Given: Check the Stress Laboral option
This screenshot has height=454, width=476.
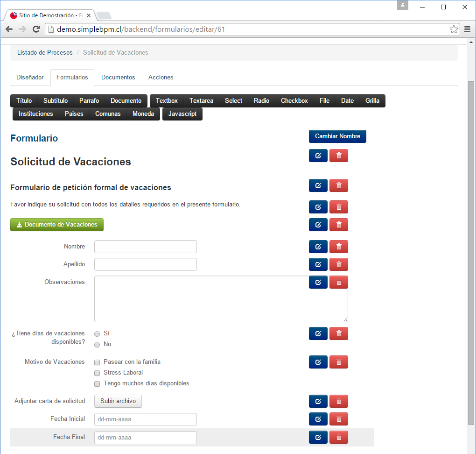Looking at the screenshot, I should point(97,373).
